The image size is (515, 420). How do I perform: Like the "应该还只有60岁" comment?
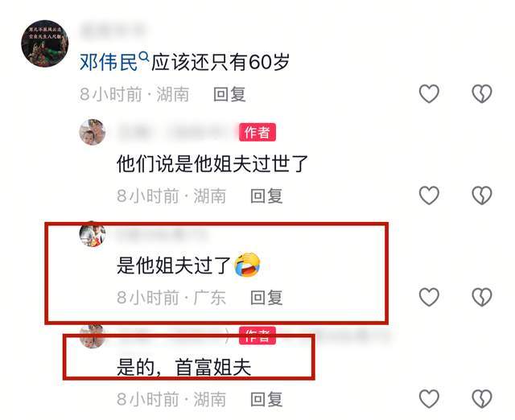pos(429,93)
